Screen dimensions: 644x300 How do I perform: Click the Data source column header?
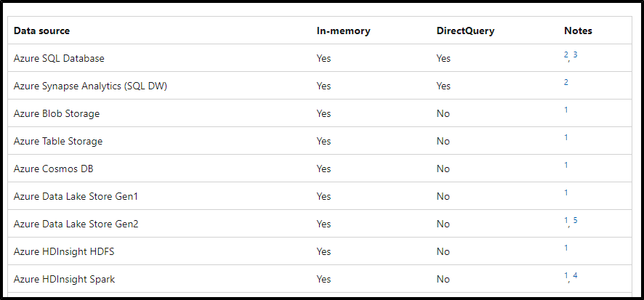coord(41,31)
